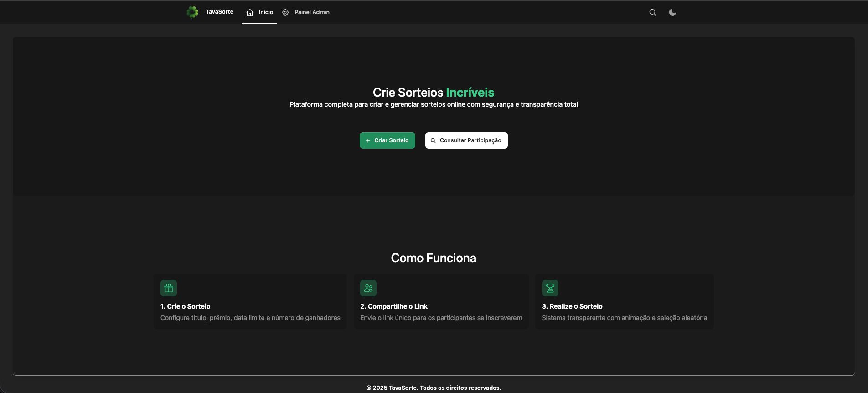Click the home icon beside Início
Image resolution: width=868 pixels, height=393 pixels.
[250, 12]
